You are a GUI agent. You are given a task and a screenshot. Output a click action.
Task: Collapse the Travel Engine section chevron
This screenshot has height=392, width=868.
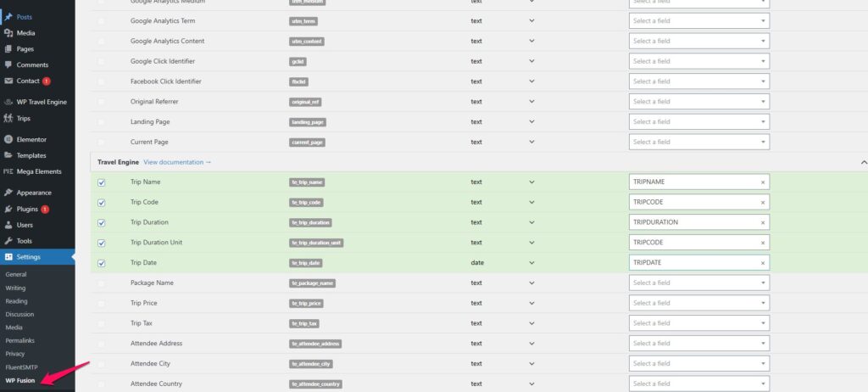[864, 162]
